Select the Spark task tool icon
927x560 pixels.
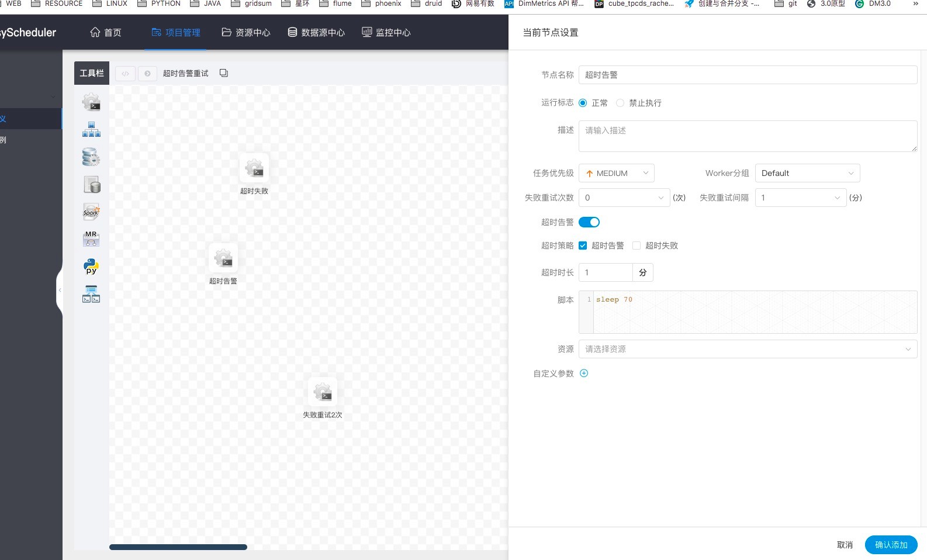pyautogui.click(x=91, y=212)
